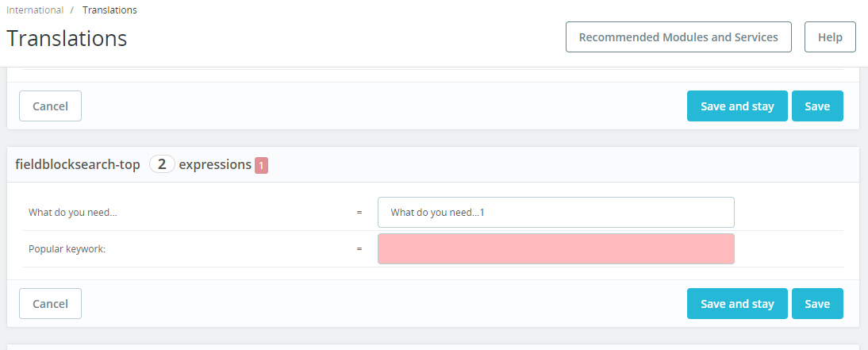Click the 'Popular keyword:' source label
The width and height of the screenshot is (868, 350).
point(67,249)
